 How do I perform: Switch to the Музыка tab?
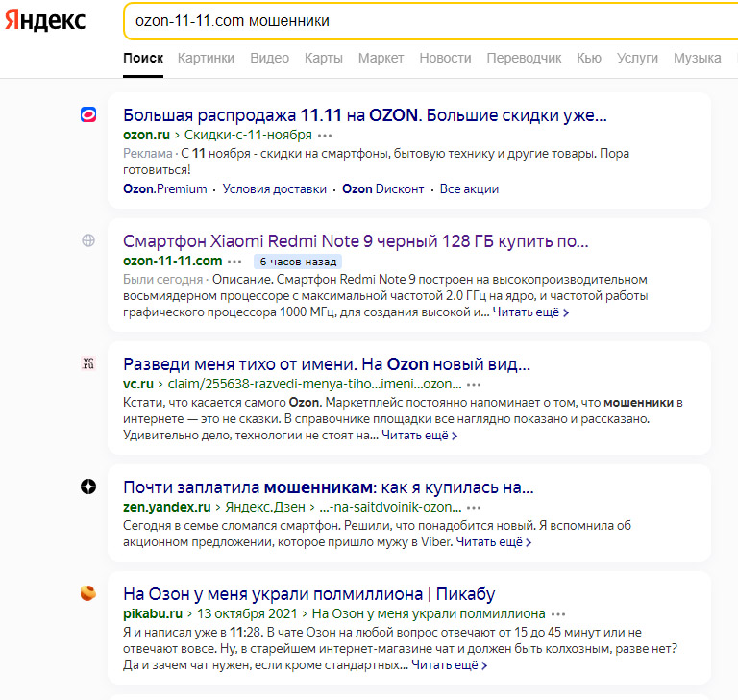(697, 58)
